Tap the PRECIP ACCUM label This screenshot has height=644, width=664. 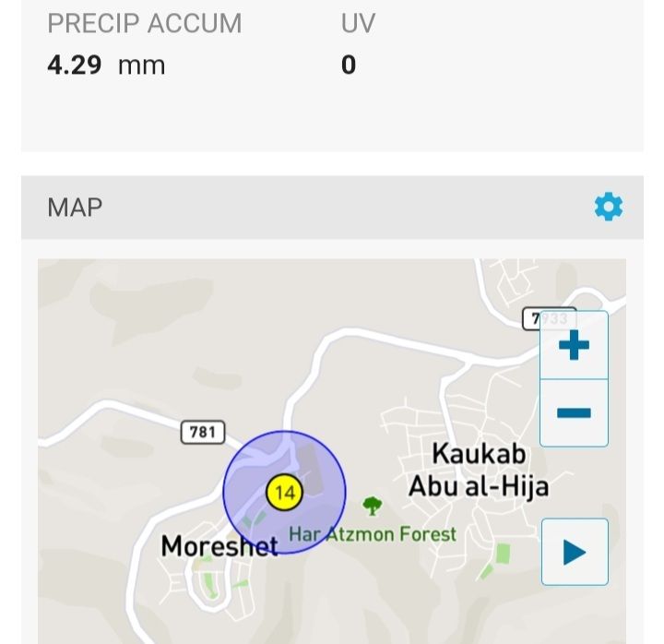tap(145, 24)
